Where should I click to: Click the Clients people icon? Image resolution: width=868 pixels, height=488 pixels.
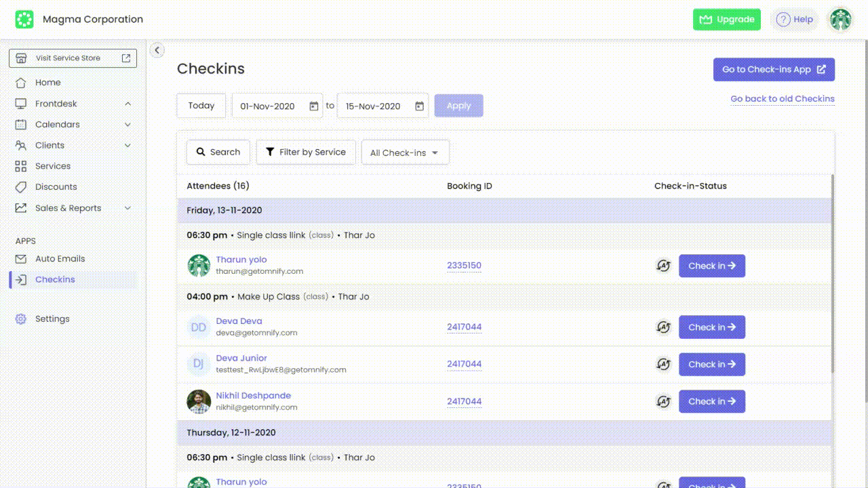click(21, 145)
